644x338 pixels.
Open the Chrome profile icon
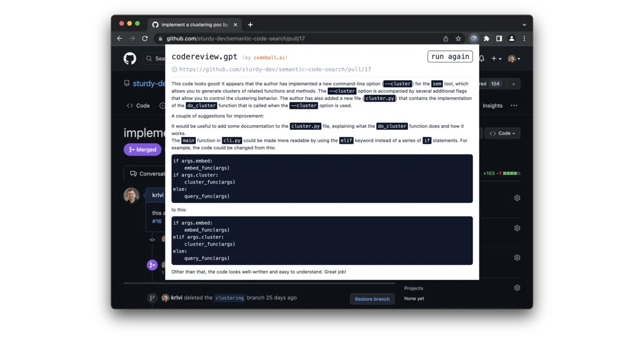coord(512,39)
